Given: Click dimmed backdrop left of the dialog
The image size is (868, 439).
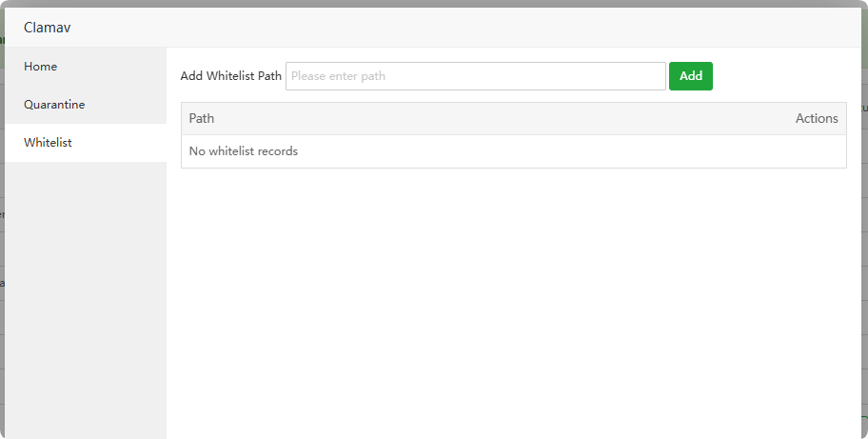Looking at the screenshot, I should coord(2,238).
